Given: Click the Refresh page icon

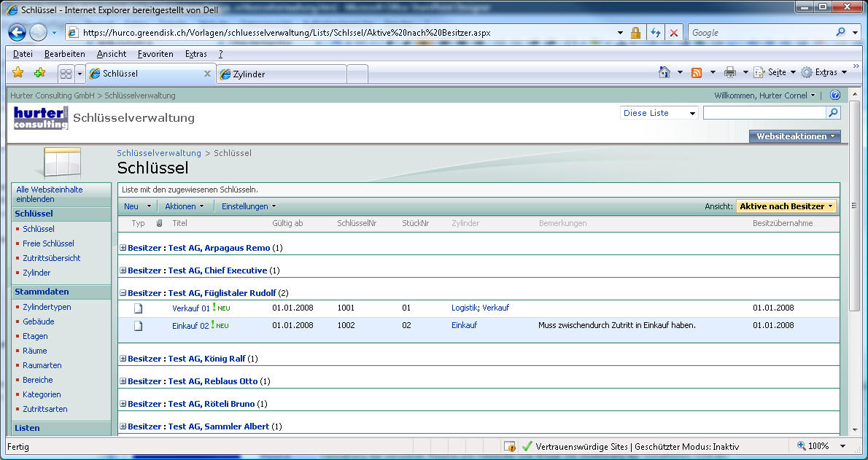Looking at the screenshot, I should pyautogui.click(x=656, y=33).
